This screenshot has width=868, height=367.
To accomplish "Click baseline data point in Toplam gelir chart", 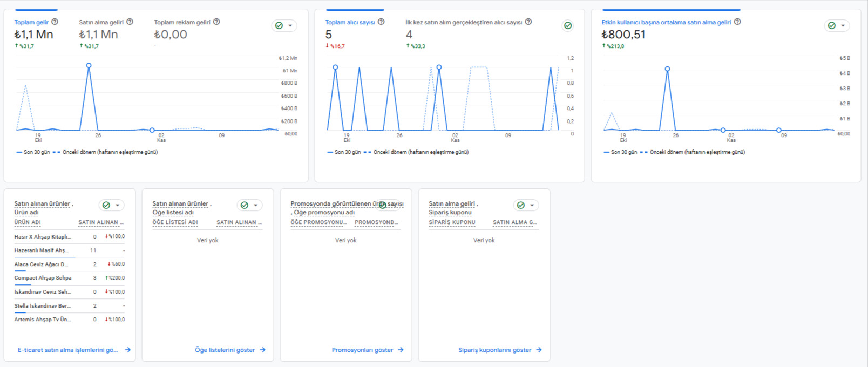I will (x=152, y=130).
